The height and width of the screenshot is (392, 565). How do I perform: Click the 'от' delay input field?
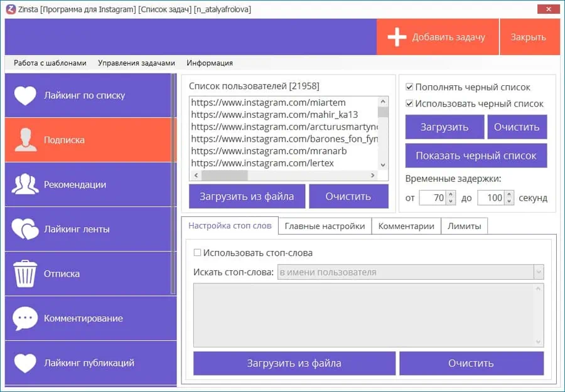(x=433, y=198)
